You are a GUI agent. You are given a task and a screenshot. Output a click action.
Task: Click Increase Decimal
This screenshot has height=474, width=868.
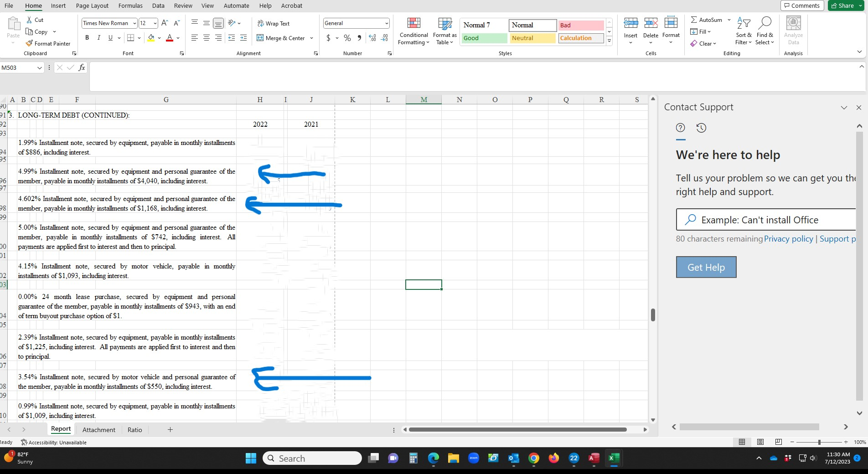click(372, 38)
